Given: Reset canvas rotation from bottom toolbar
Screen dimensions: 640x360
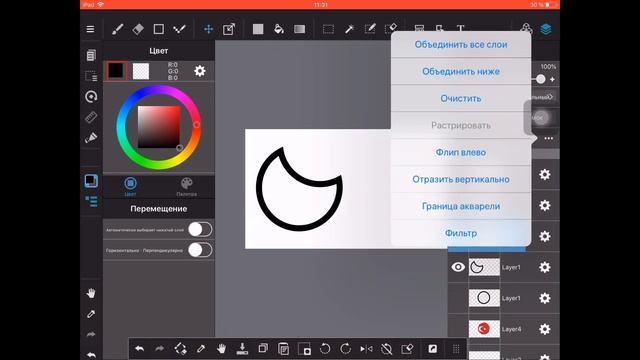Looking at the screenshot, I should (387, 349).
